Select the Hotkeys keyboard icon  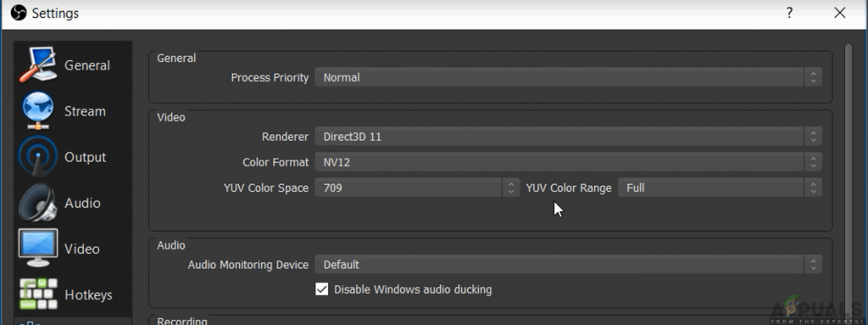coord(37,294)
